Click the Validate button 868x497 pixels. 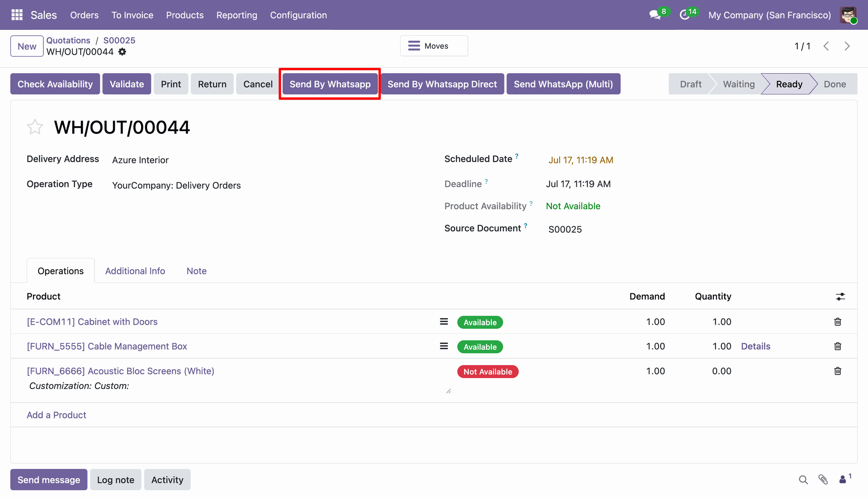point(127,84)
